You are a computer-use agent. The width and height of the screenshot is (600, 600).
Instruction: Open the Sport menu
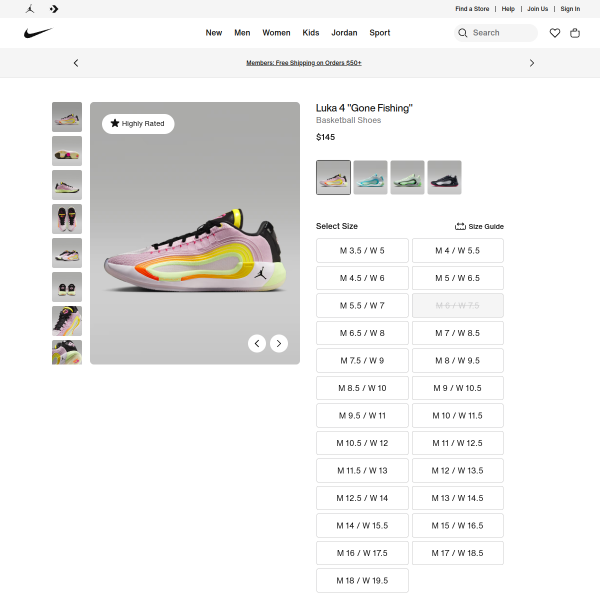380,33
